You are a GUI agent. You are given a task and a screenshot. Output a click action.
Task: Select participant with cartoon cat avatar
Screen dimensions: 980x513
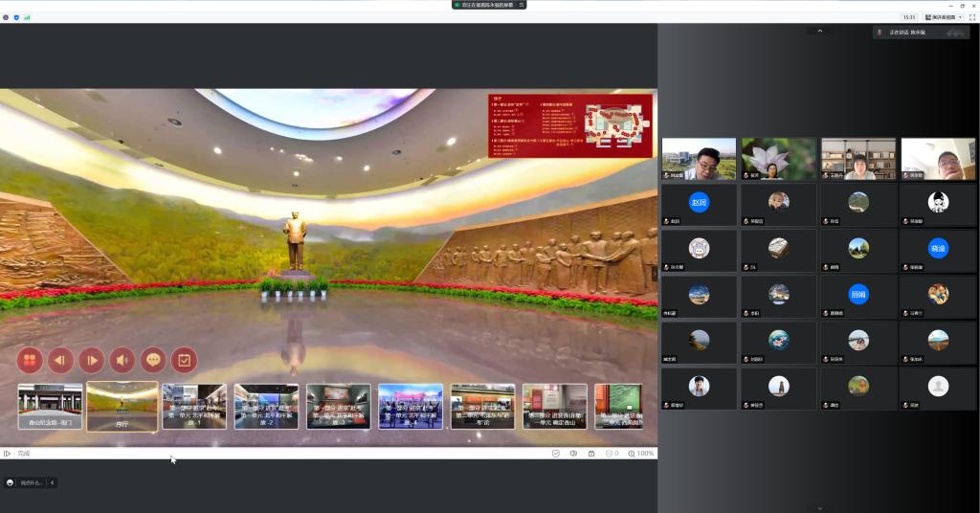pos(699,251)
